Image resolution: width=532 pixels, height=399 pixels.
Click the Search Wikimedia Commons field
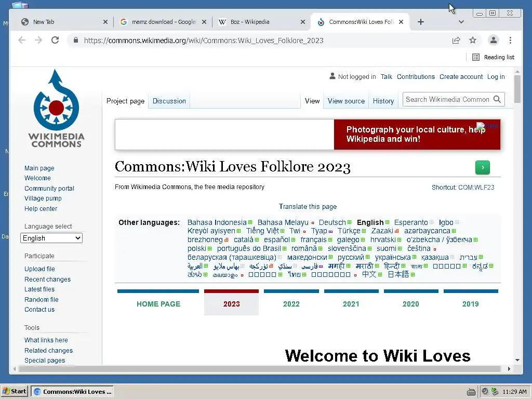pyautogui.click(x=447, y=99)
